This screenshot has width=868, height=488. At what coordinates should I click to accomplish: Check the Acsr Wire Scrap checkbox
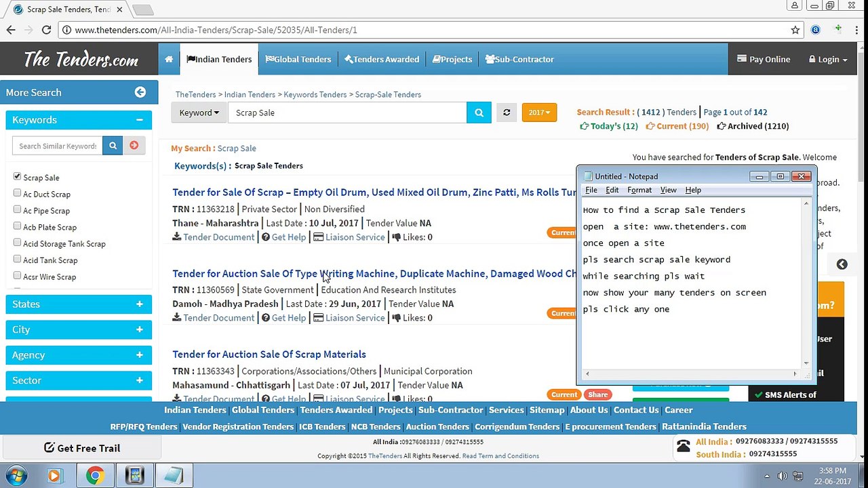coord(17,276)
